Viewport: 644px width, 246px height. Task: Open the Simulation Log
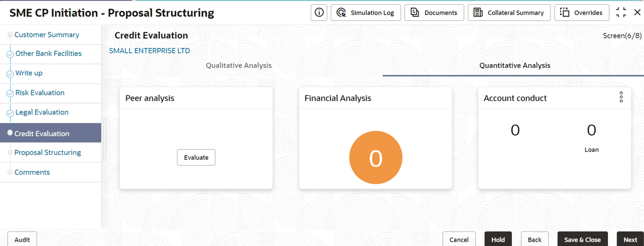tap(366, 13)
